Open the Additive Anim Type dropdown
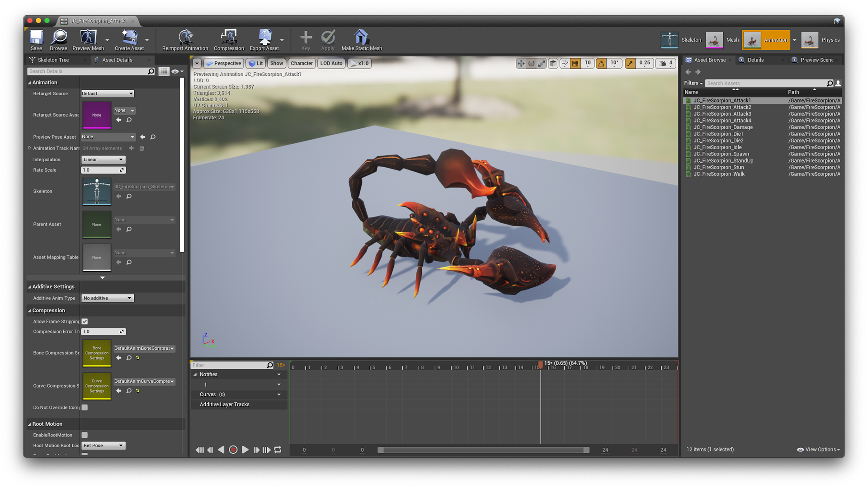 pyautogui.click(x=107, y=298)
